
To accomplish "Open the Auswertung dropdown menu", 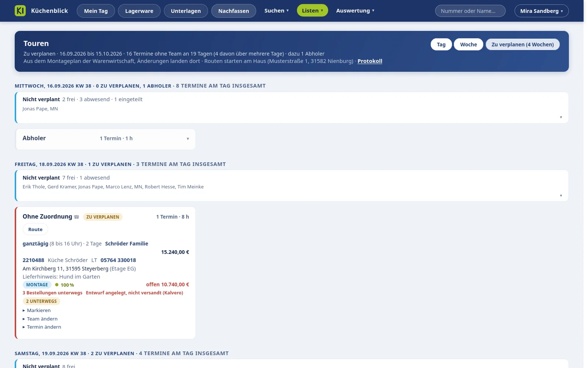I will [355, 11].
